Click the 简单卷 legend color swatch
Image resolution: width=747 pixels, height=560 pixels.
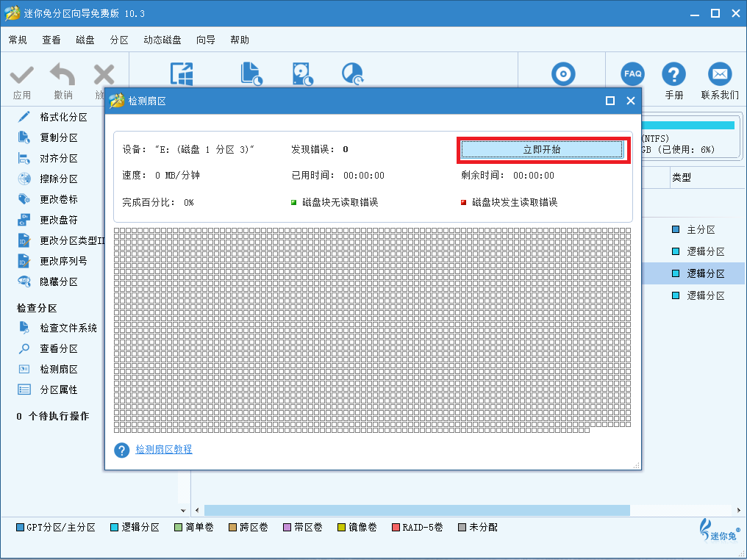pyautogui.click(x=178, y=528)
